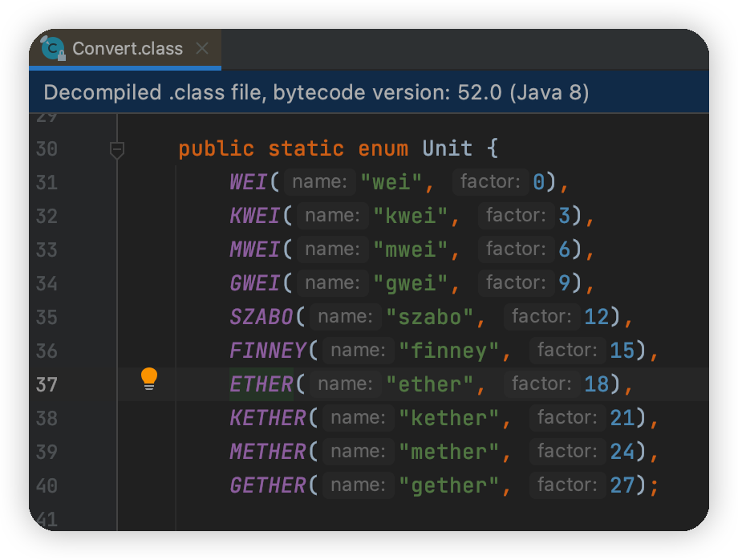738x560 pixels.
Task: Click line number 33 in the gutter
Action: point(47,250)
